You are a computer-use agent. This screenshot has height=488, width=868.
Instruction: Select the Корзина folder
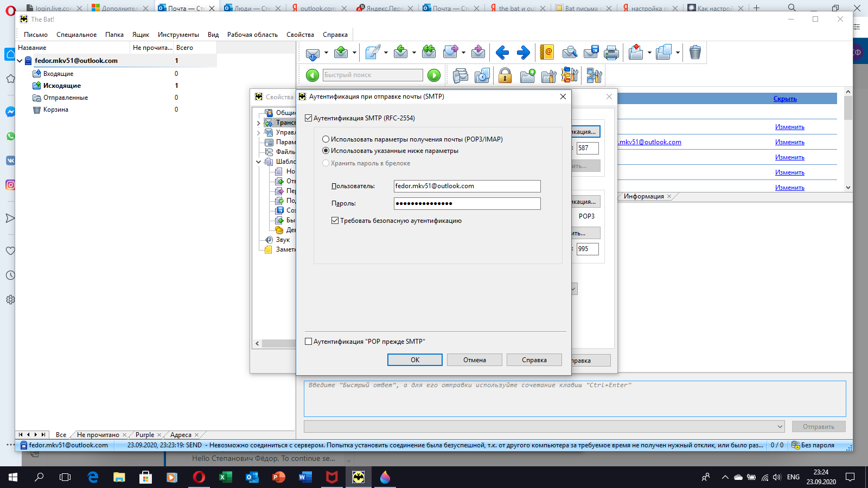pyautogui.click(x=56, y=110)
